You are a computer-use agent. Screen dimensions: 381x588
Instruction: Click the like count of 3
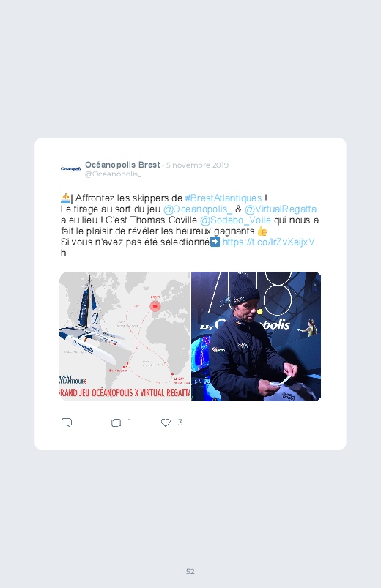tap(180, 423)
